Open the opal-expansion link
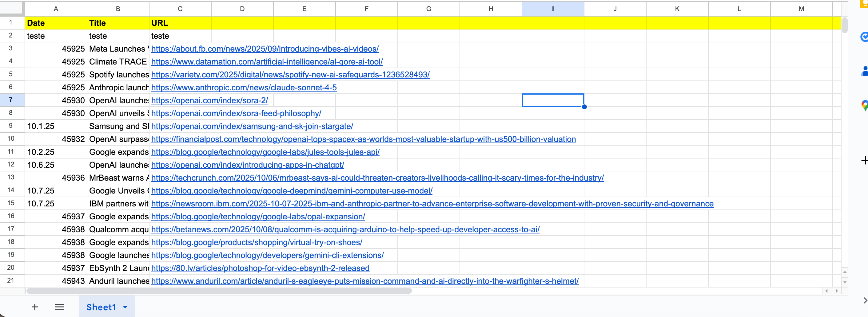 point(258,216)
